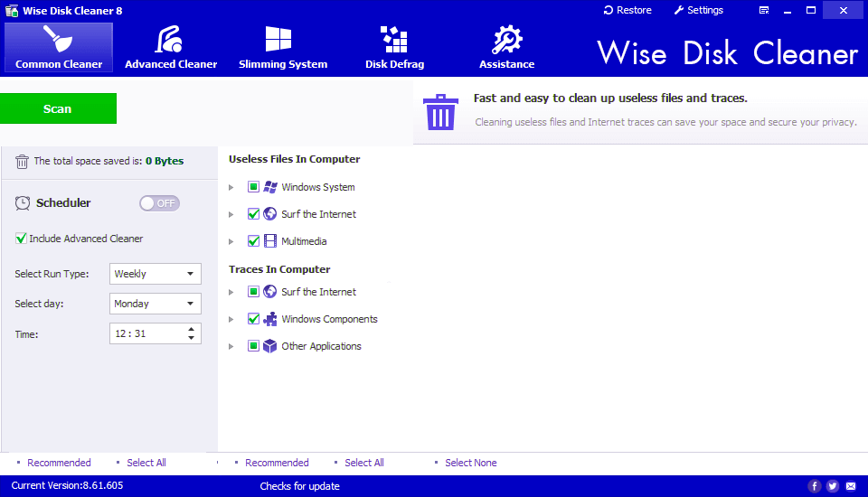Open the Assistance tab
The width and height of the screenshot is (868, 497).
506,48
